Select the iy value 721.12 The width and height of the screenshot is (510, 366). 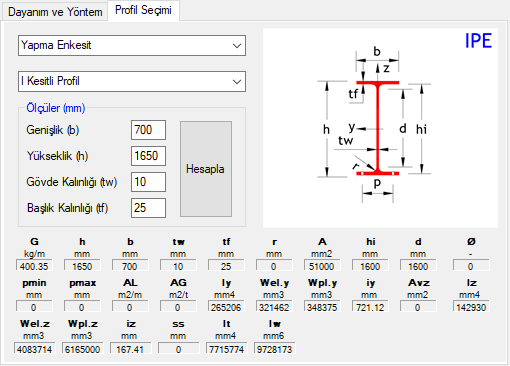(x=370, y=307)
